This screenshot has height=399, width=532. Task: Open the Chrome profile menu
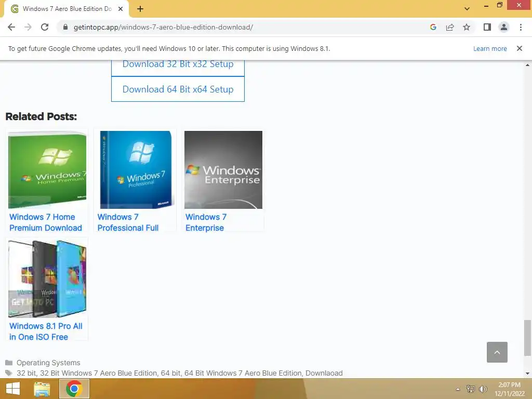pos(504,27)
